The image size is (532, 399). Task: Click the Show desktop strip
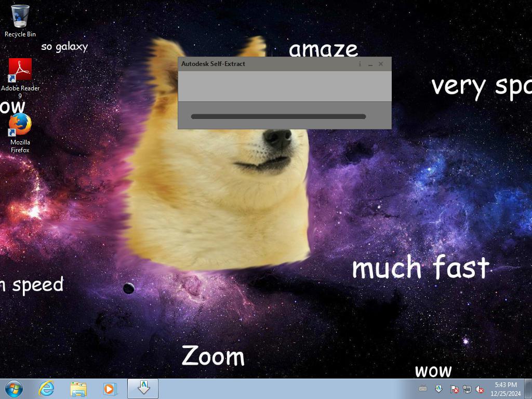pyautogui.click(x=528, y=389)
